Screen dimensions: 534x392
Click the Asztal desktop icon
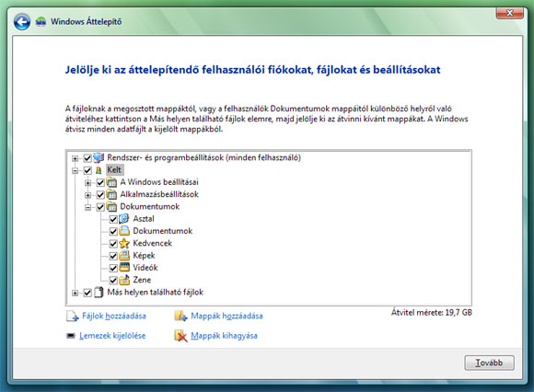(124, 218)
